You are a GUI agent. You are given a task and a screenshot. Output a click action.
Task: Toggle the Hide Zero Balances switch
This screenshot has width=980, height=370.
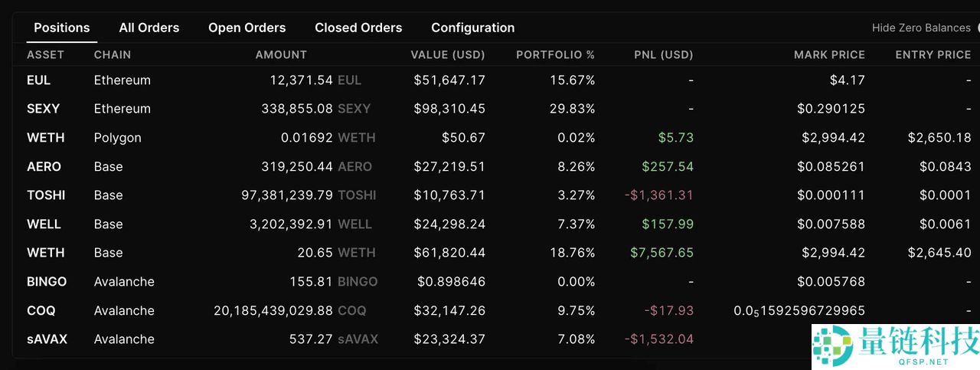975,28
